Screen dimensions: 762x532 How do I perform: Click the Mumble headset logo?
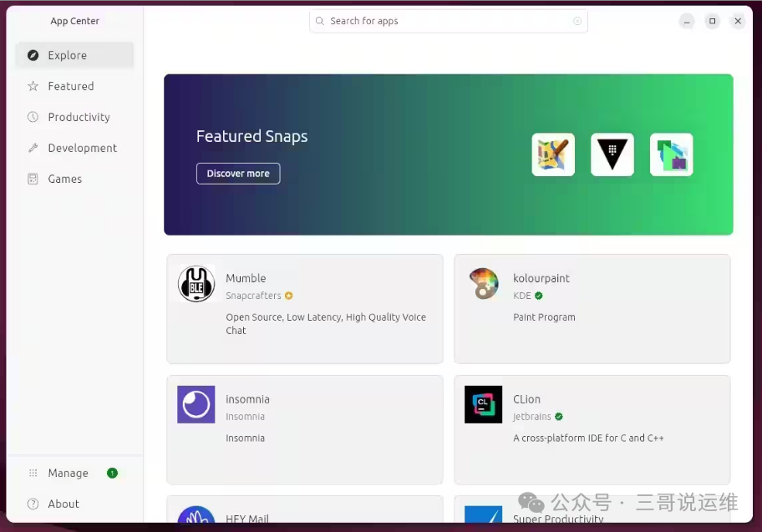196,284
